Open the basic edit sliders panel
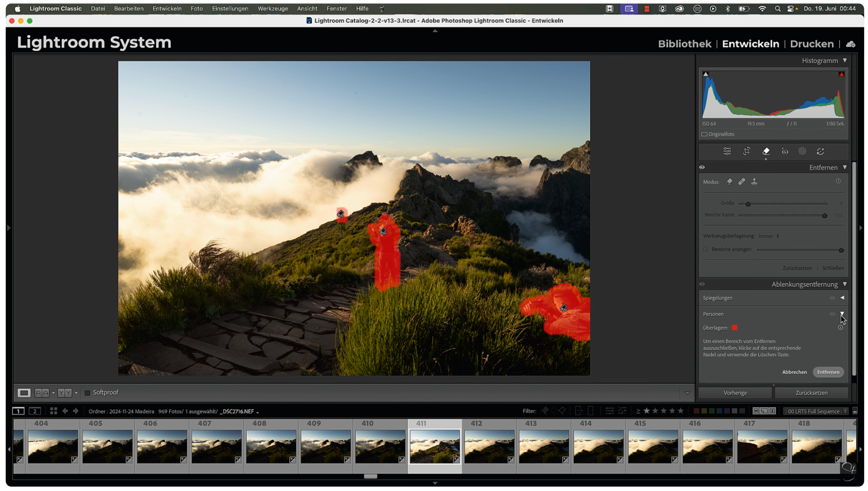Screen dimensions: 868x491 (727, 152)
